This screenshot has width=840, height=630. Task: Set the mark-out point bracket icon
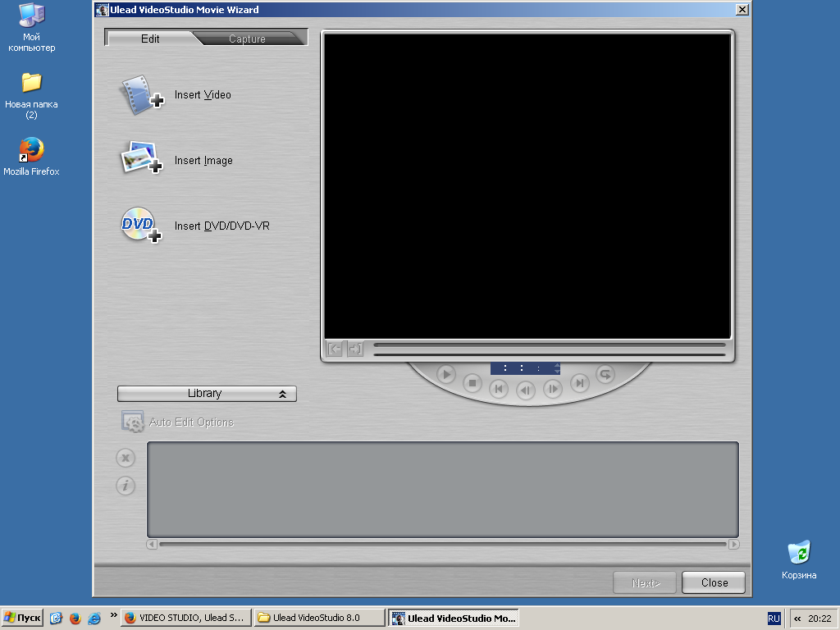pyautogui.click(x=354, y=349)
